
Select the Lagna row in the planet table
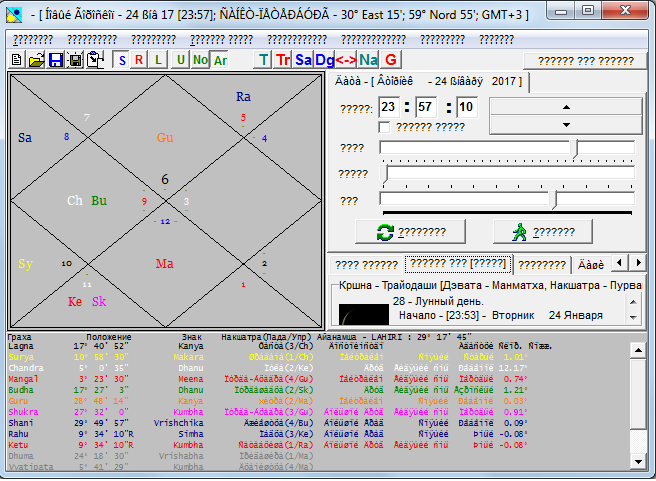[280, 346]
